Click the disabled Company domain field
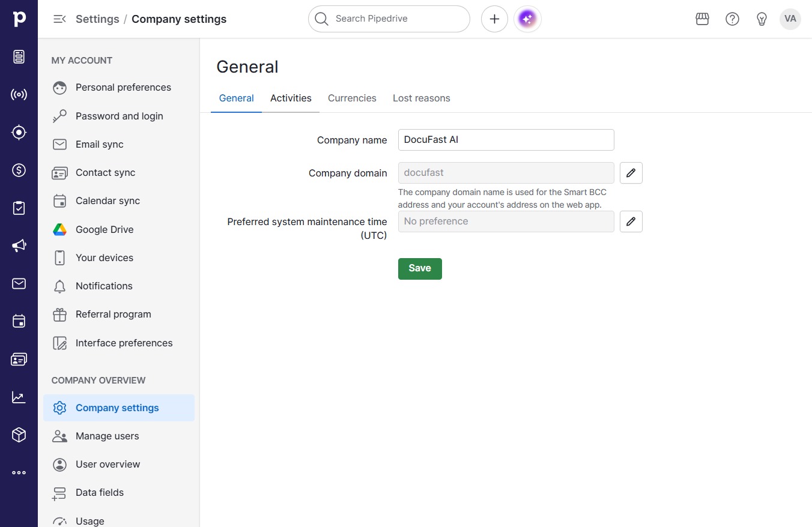The height and width of the screenshot is (527, 812). (x=506, y=173)
